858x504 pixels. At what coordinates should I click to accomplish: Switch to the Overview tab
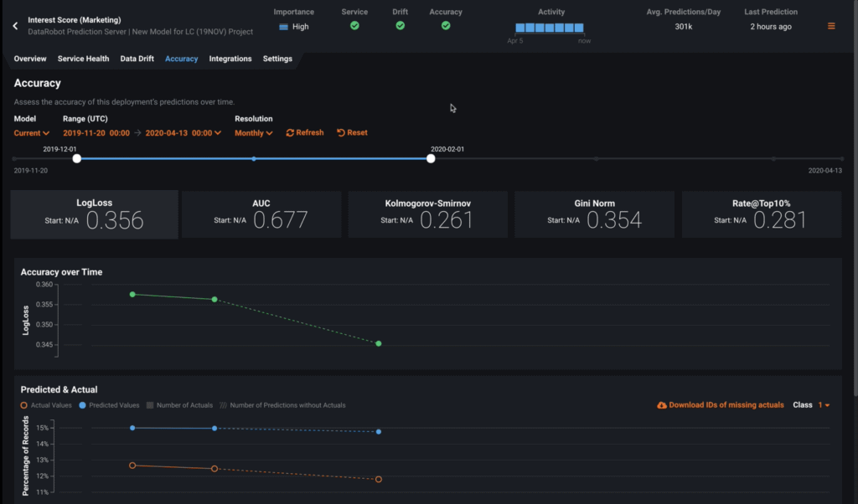[30, 59]
